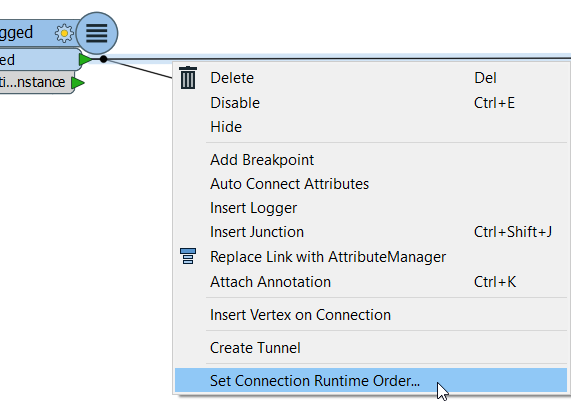Click the green arrow on ti...nstance port
This screenshot has width=571, height=410.
(x=78, y=83)
